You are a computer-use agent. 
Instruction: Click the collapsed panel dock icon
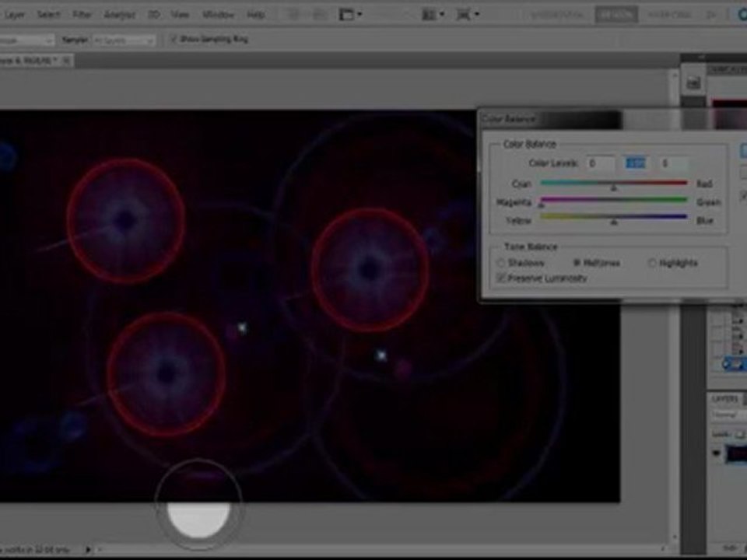(x=693, y=83)
